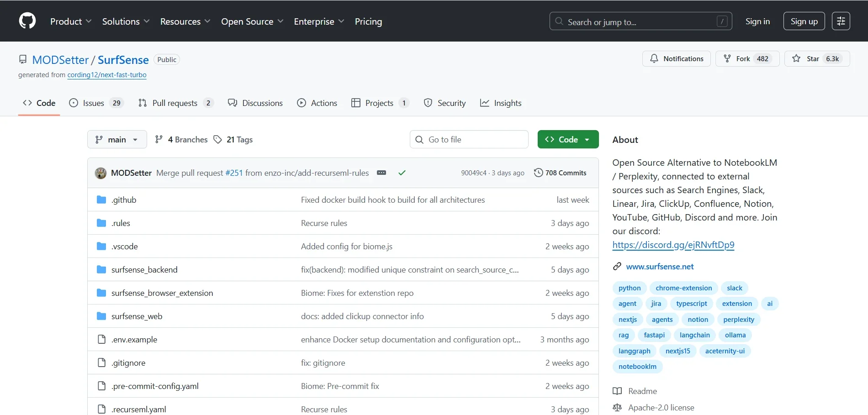Viewport: 868px width, 415px height.
Task: Click the Notifications bell button
Action: [676, 59]
